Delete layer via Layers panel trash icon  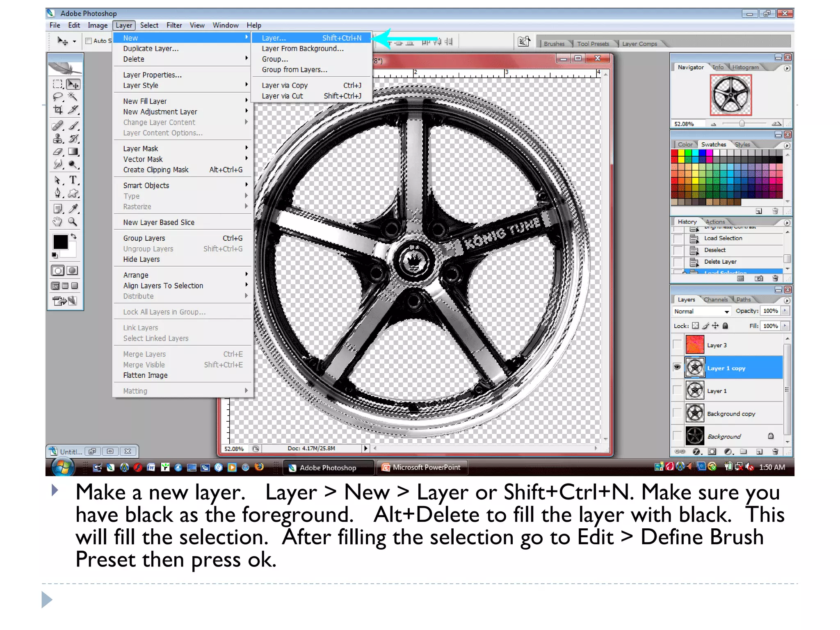pos(775,452)
